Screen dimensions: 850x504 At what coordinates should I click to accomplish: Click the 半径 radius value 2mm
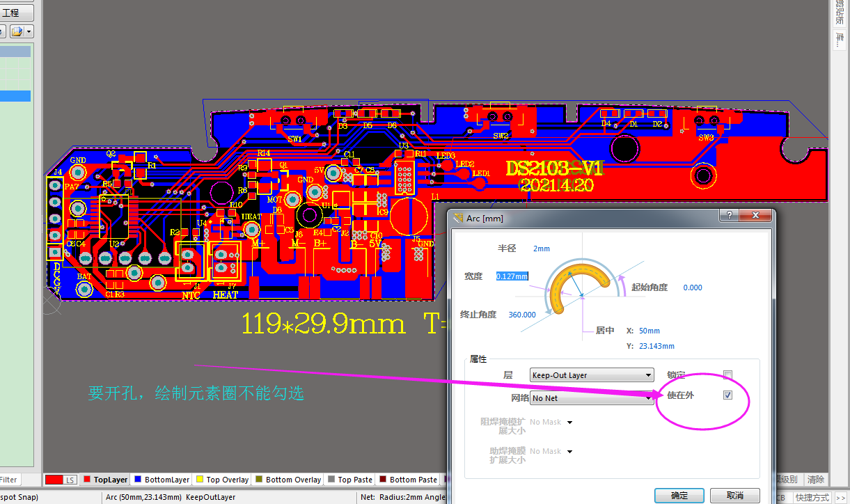(541, 249)
